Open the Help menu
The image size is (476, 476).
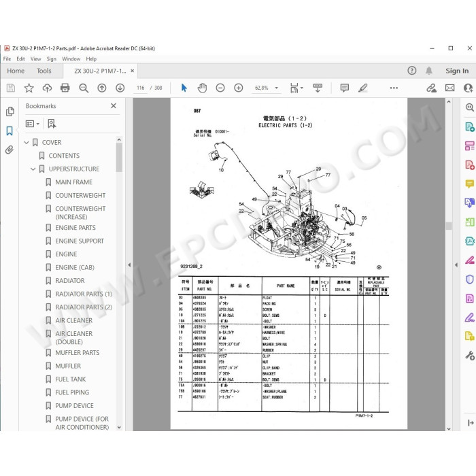[x=91, y=59]
